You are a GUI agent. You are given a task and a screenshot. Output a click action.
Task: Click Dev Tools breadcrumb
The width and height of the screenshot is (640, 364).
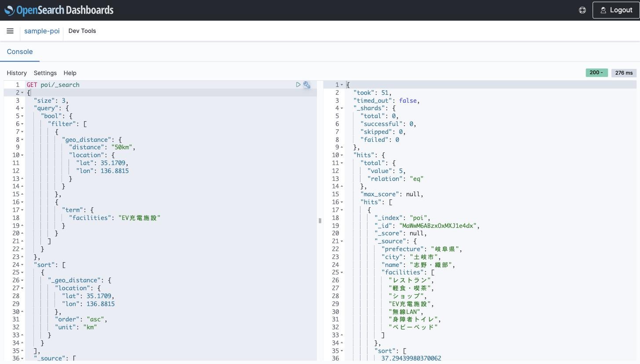click(82, 31)
